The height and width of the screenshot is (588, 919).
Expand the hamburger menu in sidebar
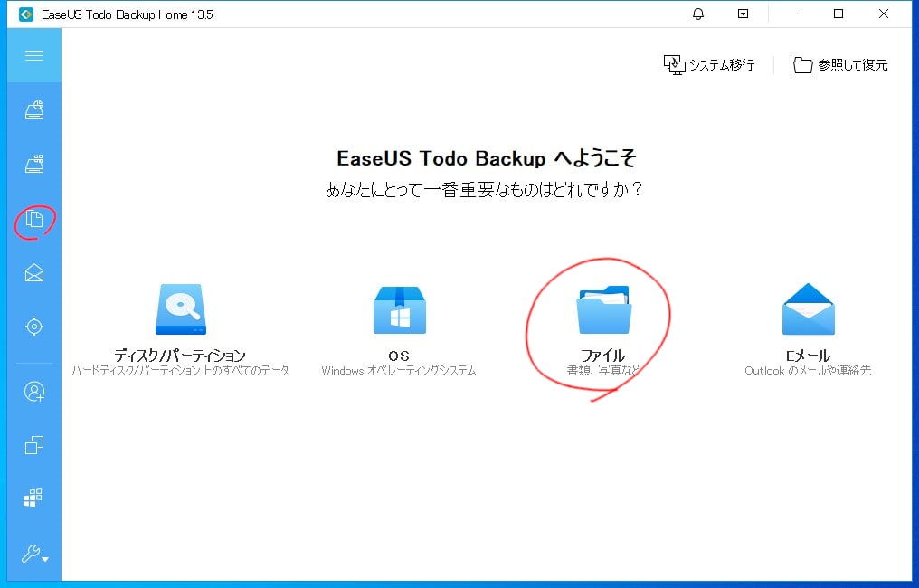[34, 56]
